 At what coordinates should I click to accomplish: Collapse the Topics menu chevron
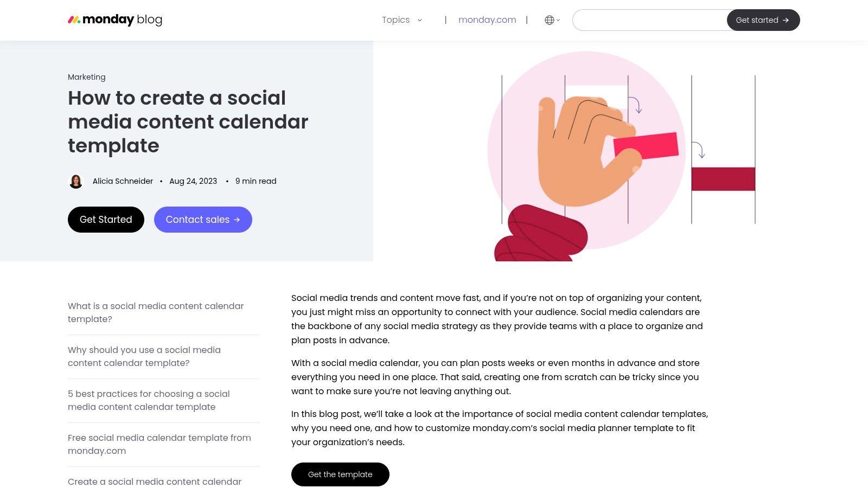[x=419, y=20]
